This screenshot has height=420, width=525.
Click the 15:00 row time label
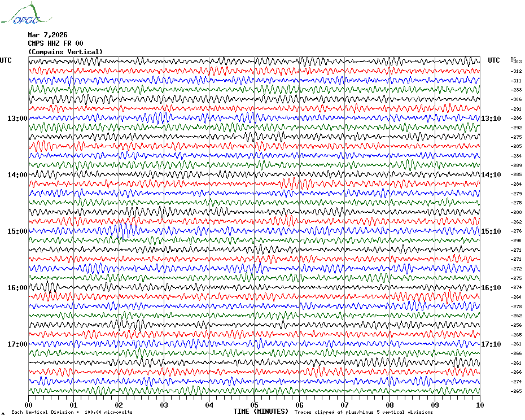pyautogui.click(x=17, y=231)
